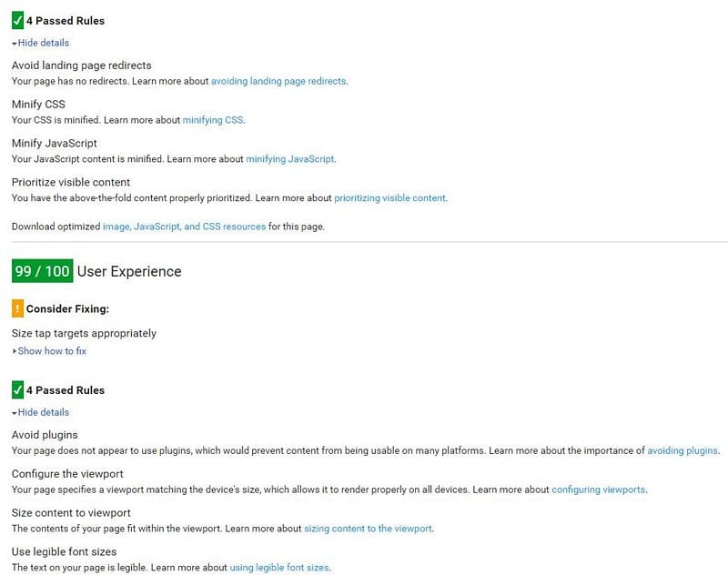Screen dimensions: 728x575
Task: Open the prioritizing visible content link
Action: [389, 198]
